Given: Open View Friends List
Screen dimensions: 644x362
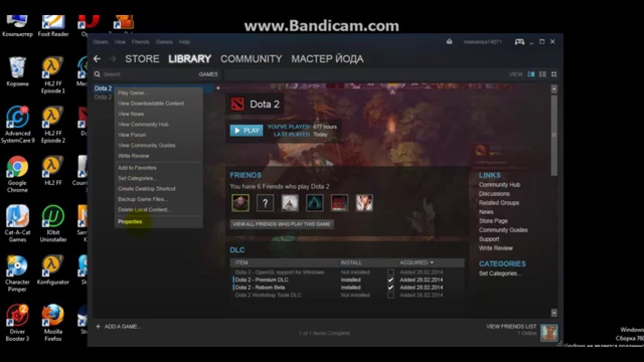Looking at the screenshot, I should point(511,327).
